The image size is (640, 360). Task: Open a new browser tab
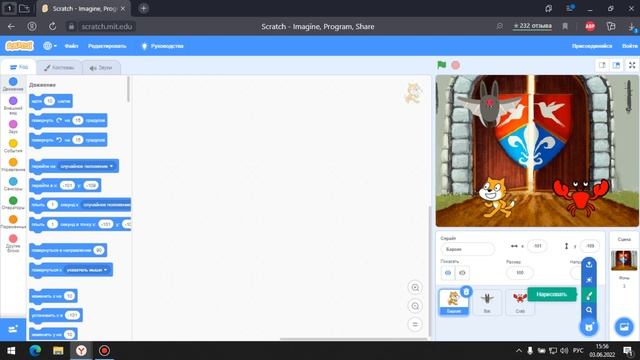click(143, 9)
